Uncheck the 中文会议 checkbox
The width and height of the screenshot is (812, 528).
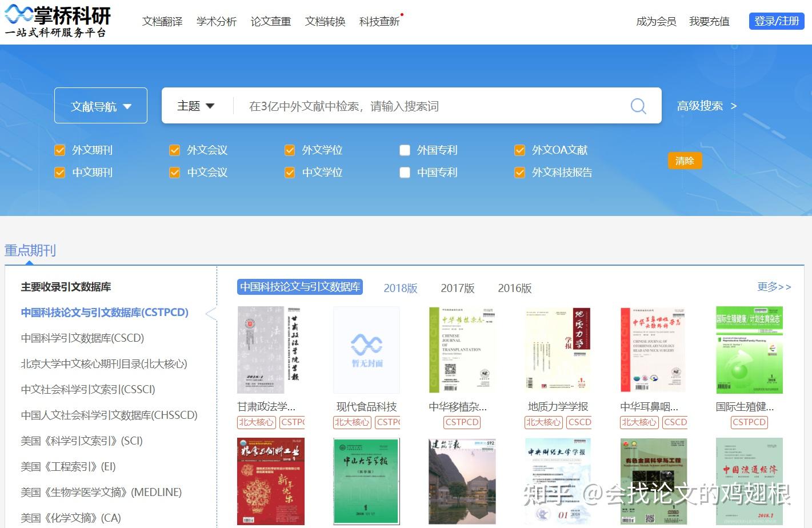[175, 173]
